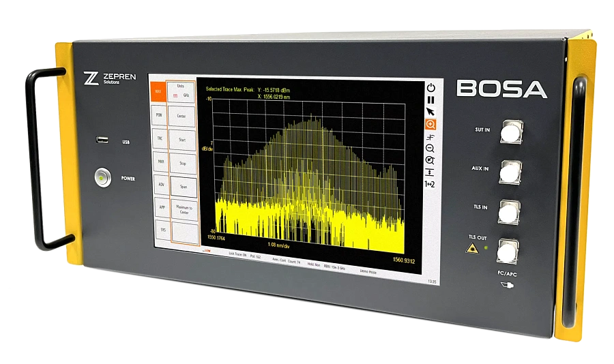Click the SUT IN optical connector
Viewport: 614px width, 364px height.
tap(512, 132)
